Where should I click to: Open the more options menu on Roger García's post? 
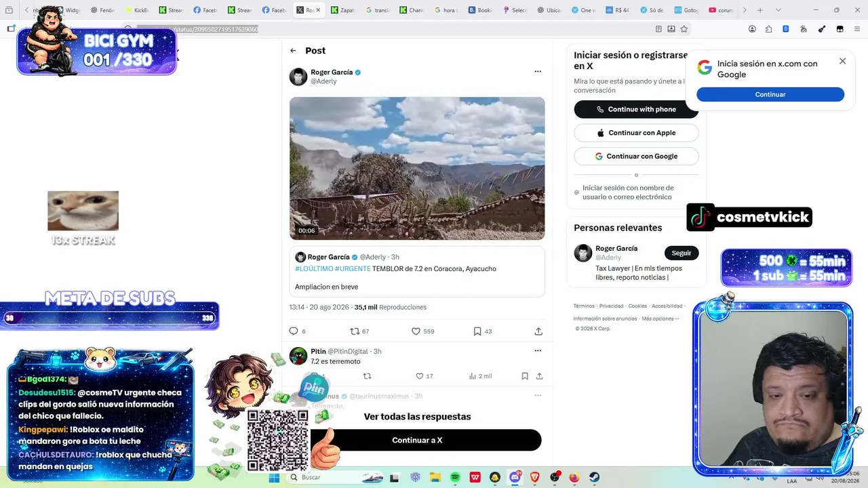click(538, 71)
